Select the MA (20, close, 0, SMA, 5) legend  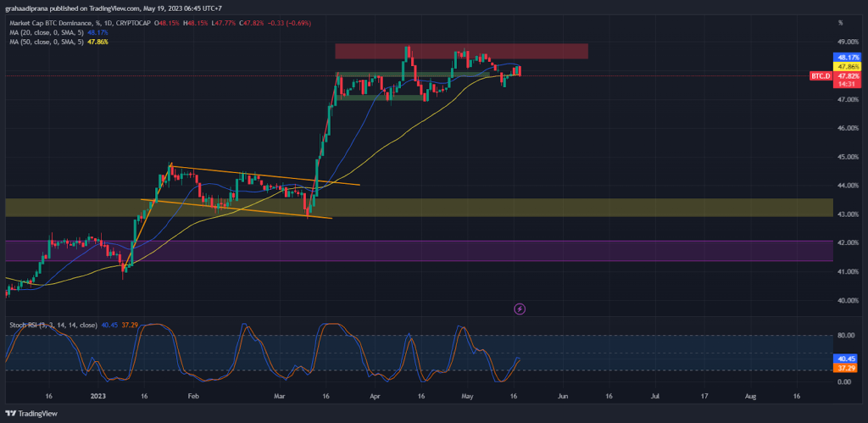[47, 33]
